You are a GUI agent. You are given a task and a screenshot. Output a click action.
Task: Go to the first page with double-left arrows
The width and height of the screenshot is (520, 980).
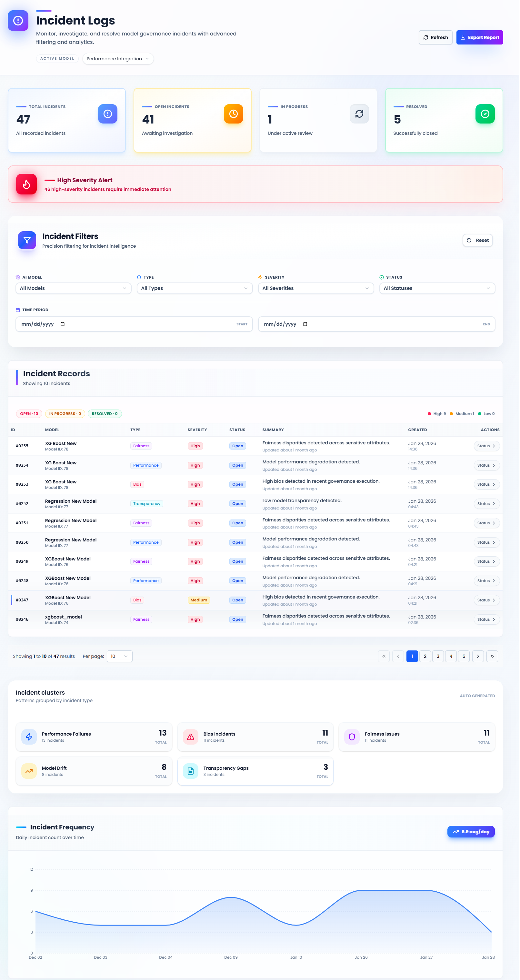[x=384, y=656]
